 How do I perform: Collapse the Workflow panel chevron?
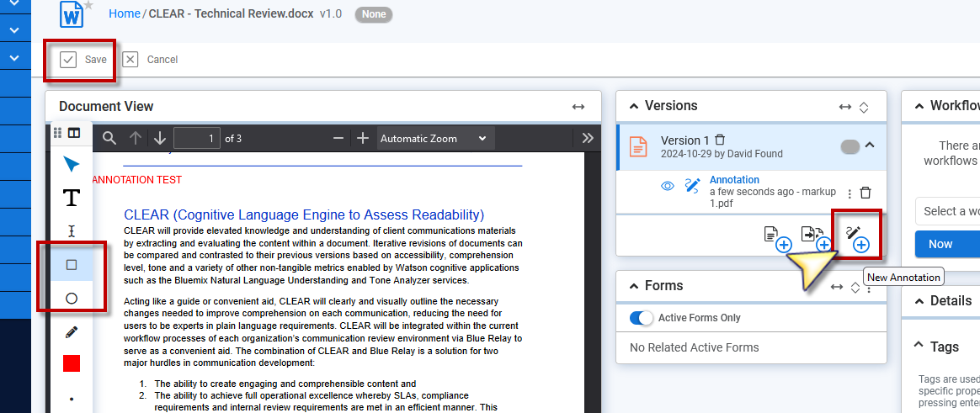click(x=919, y=106)
